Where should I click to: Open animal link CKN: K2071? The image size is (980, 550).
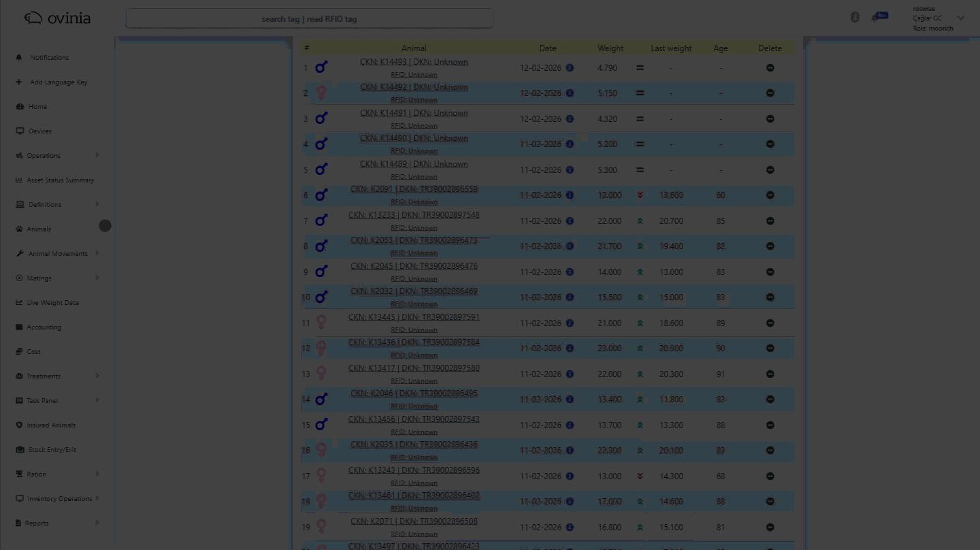pyautogui.click(x=414, y=521)
